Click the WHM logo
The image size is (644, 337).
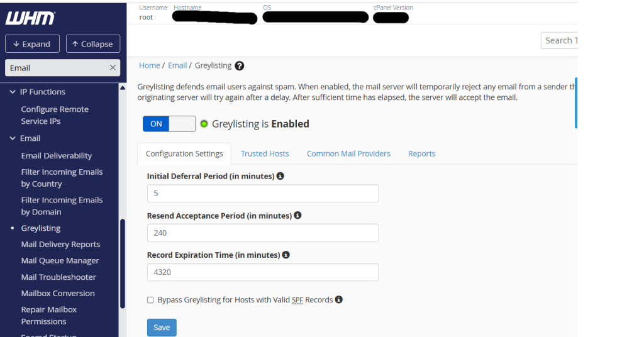[x=30, y=18]
